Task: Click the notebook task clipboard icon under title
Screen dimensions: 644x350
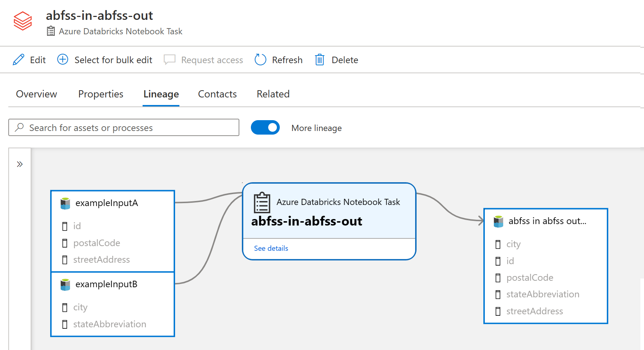Action: point(51,31)
